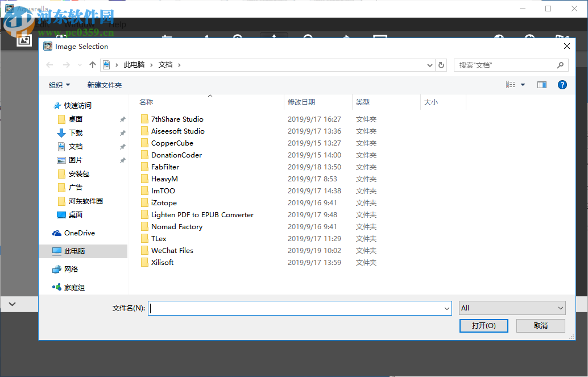Click the change view icon on the toolbar
Viewport: 588px width, 377px height.
pos(510,84)
